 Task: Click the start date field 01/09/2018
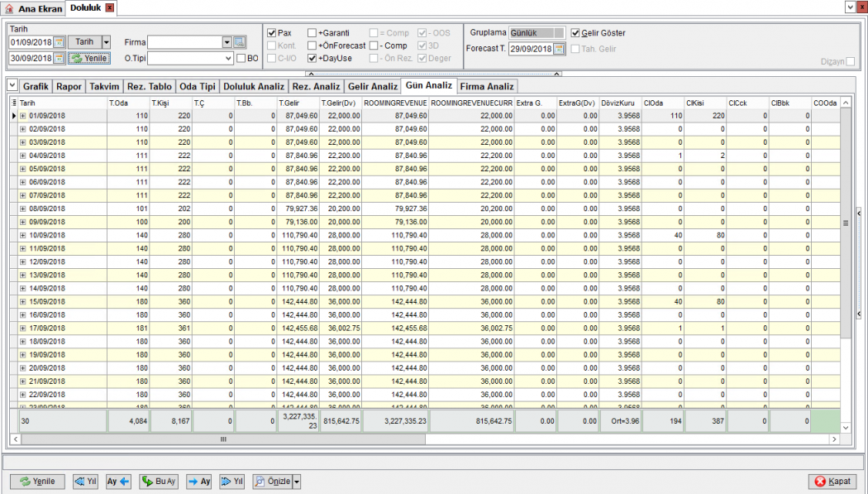click(31, 42)
